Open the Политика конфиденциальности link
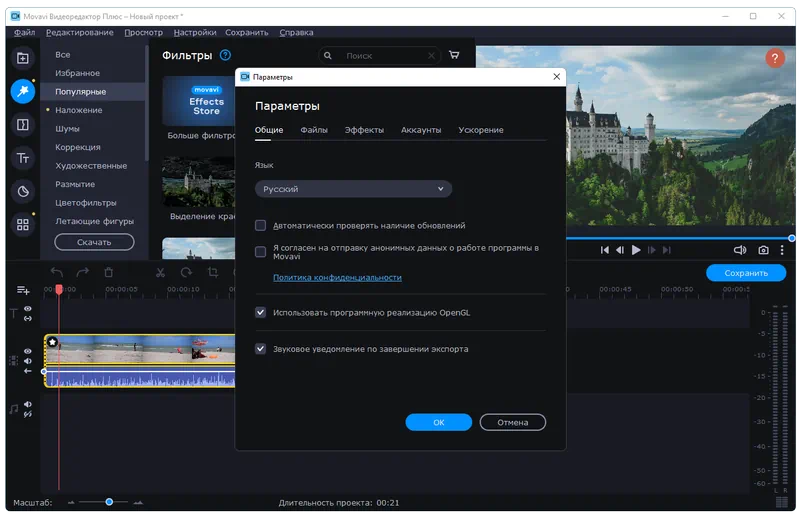Screen dimensions: 800x516 click(x=337, y=277)
